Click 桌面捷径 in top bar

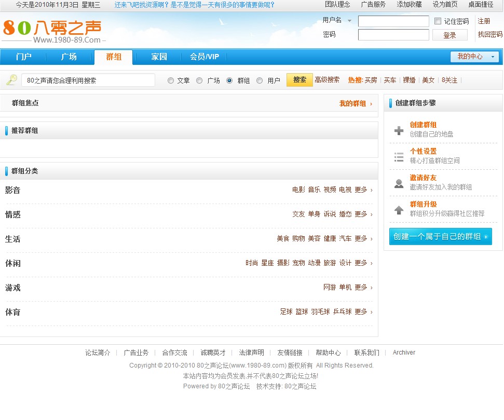pyautogui.click(x=481, y=5)
